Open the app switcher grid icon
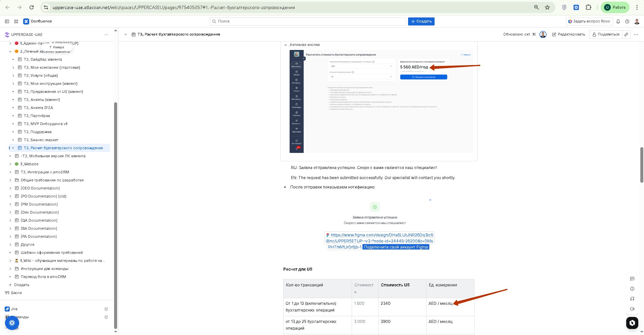 (16, 21)
